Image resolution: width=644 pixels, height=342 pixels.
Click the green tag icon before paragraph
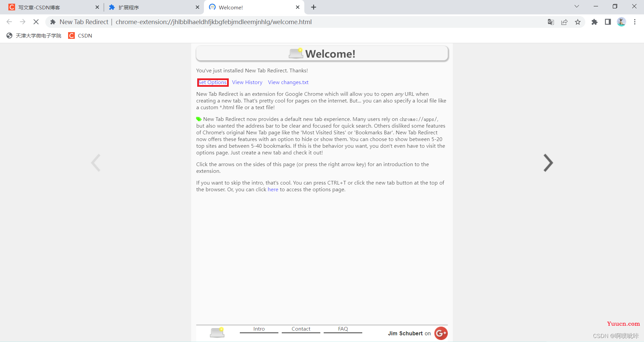coord(199,119)
